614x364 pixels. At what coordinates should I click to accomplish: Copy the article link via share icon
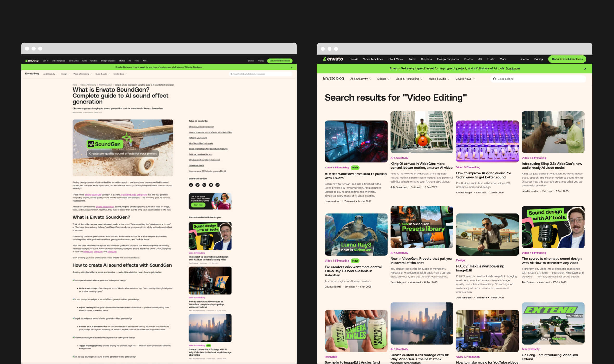[218, 185]
